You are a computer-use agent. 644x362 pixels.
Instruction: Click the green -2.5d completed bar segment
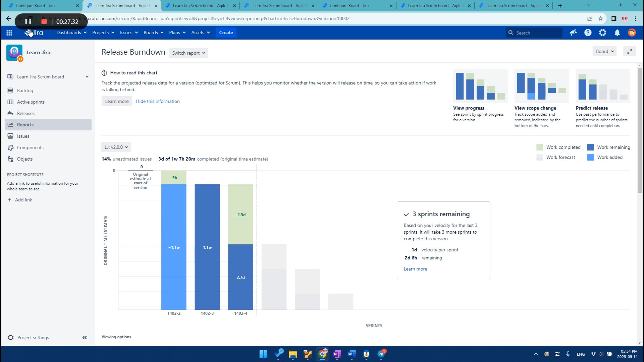[240, 215]
